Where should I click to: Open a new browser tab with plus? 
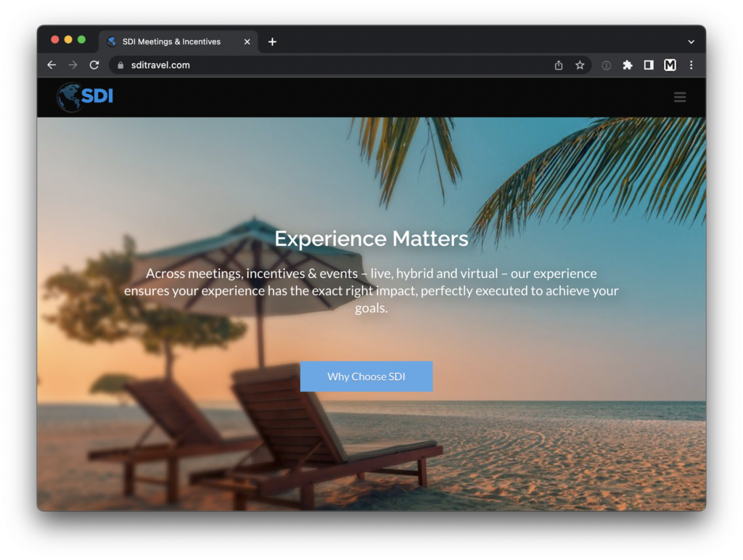pos(272,41)
